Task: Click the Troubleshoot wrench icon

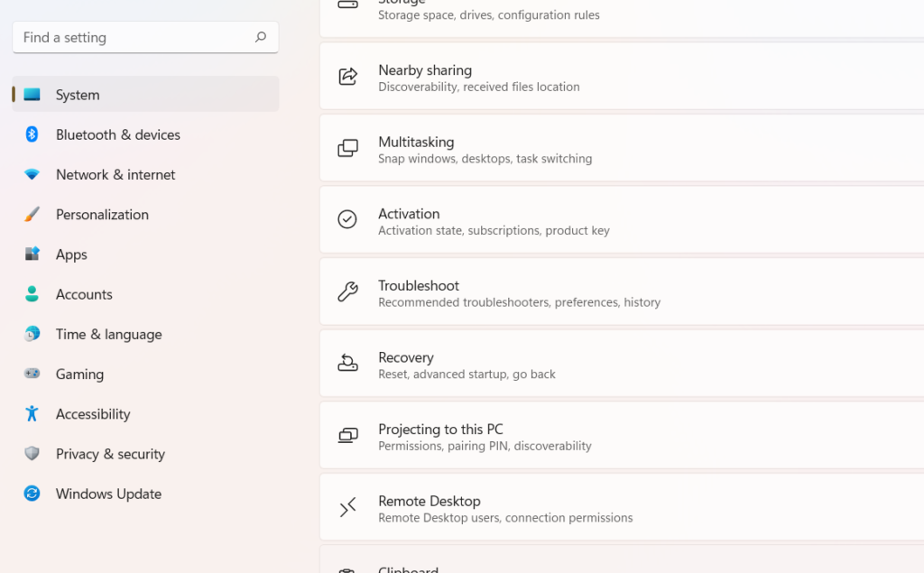Action: (347, 291)
